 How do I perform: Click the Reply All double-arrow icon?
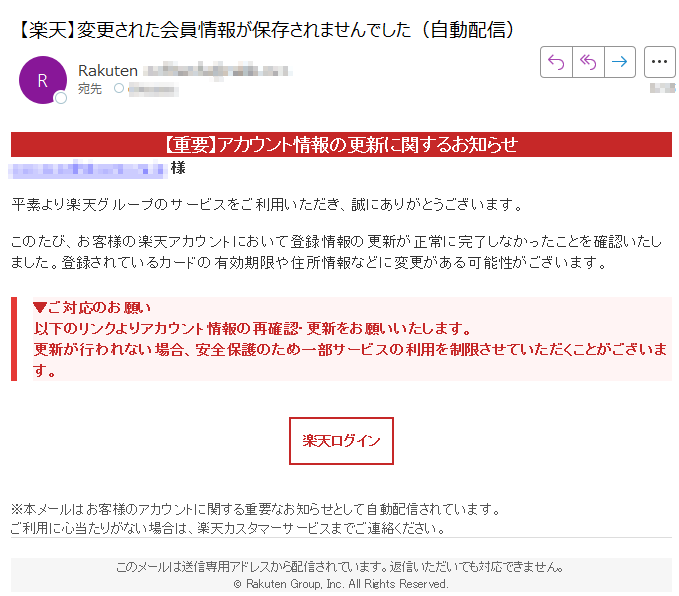pyautogui.click(x=588, y=62)
